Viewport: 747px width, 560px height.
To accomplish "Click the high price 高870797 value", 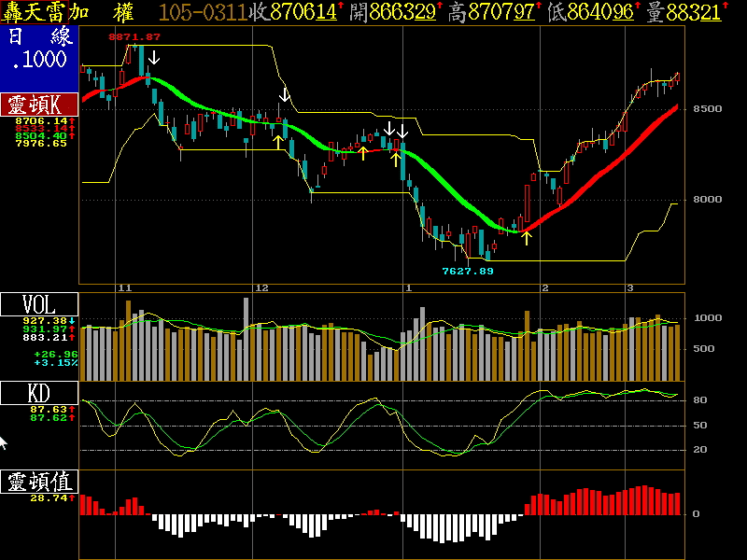I will point(493,12).
